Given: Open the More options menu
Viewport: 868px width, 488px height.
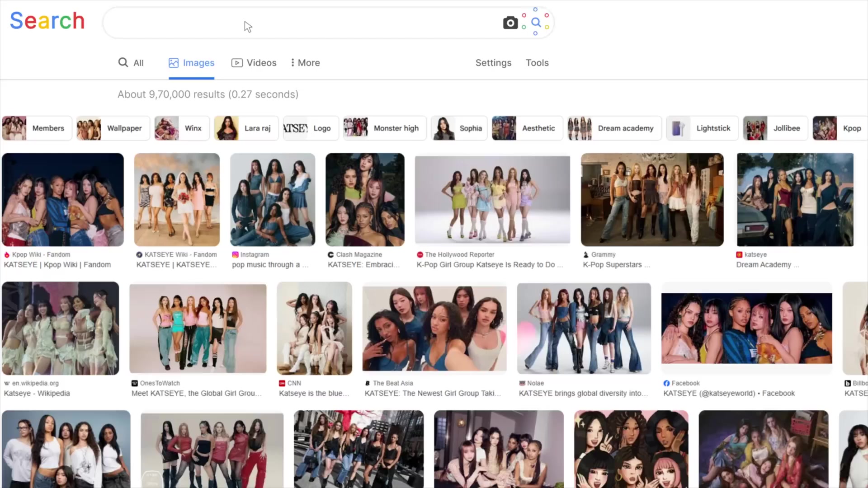Looking at the screenshot, I should point(305,63).
